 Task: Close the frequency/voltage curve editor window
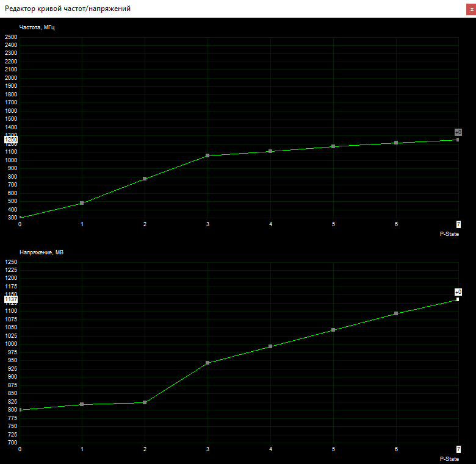pos(471,9)
